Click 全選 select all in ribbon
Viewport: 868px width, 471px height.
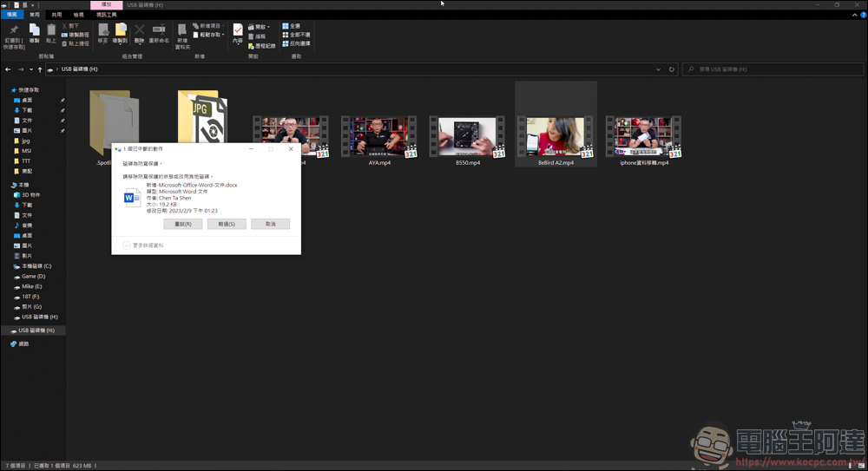[292, 26]
